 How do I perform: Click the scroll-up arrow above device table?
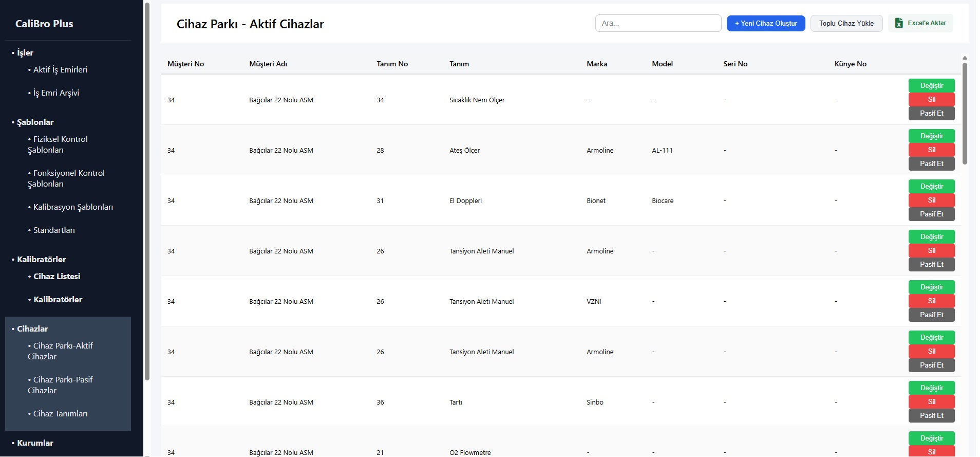tap(965, 58)
